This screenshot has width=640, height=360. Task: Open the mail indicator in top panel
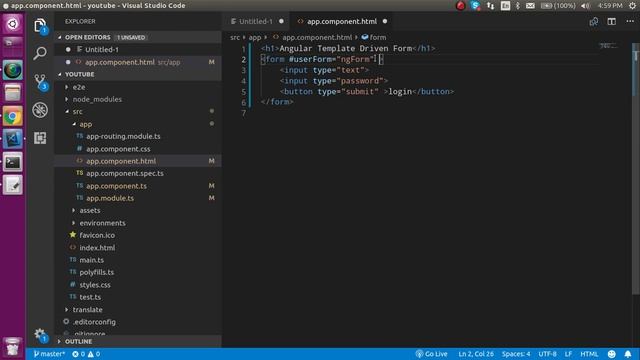click(x=530, y=6)
